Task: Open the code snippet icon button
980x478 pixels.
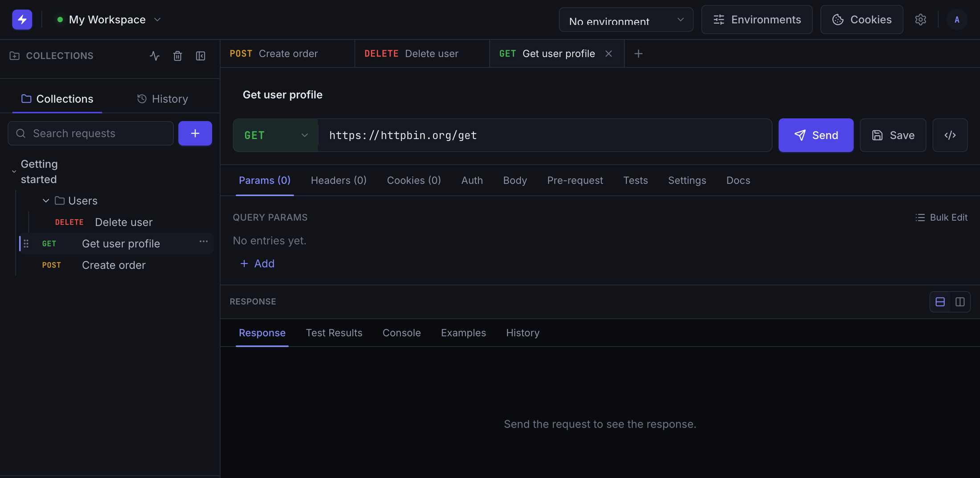Action: (950, 135)
